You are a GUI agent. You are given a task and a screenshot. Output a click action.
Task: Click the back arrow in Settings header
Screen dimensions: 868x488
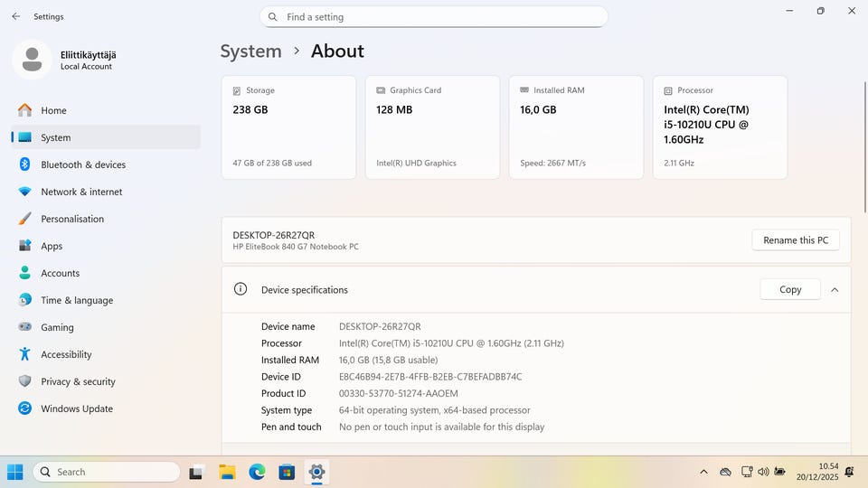tap(16, 16)
